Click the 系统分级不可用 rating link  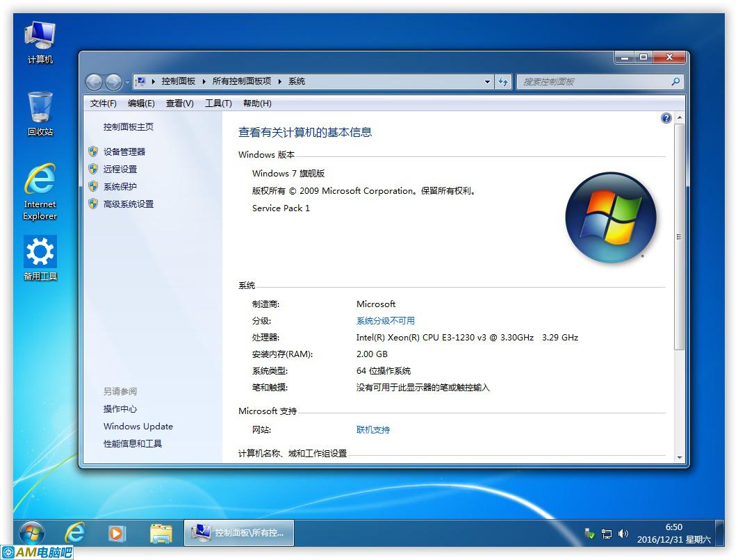pyautogui.click(x=386, y=321)
